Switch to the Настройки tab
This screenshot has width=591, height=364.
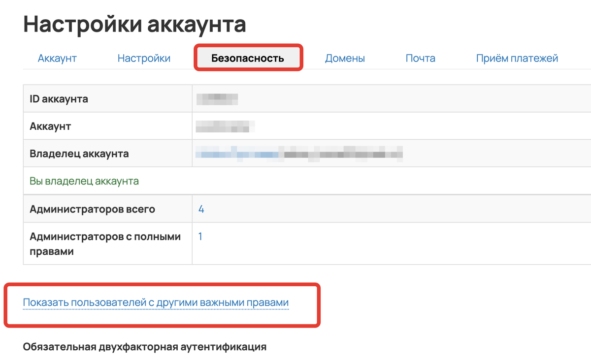tap(144, 59)
